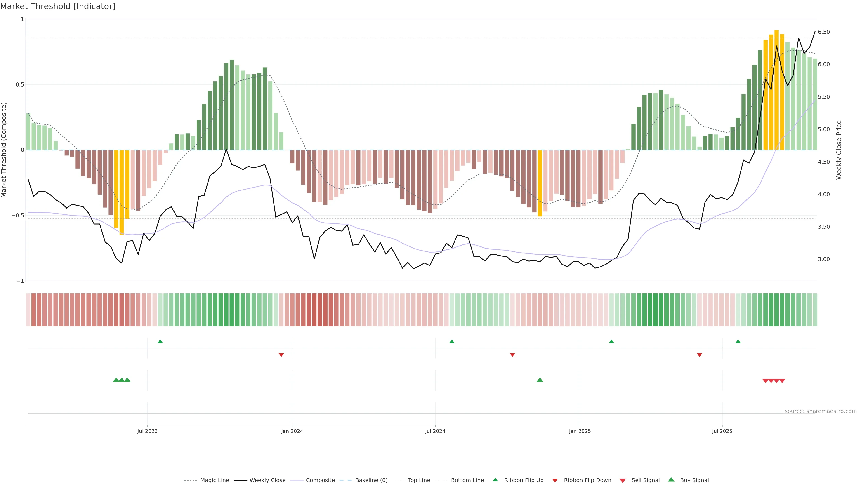
Task: Click Ribbon Flip Up marker in early 2025
Action: point(611,342)
